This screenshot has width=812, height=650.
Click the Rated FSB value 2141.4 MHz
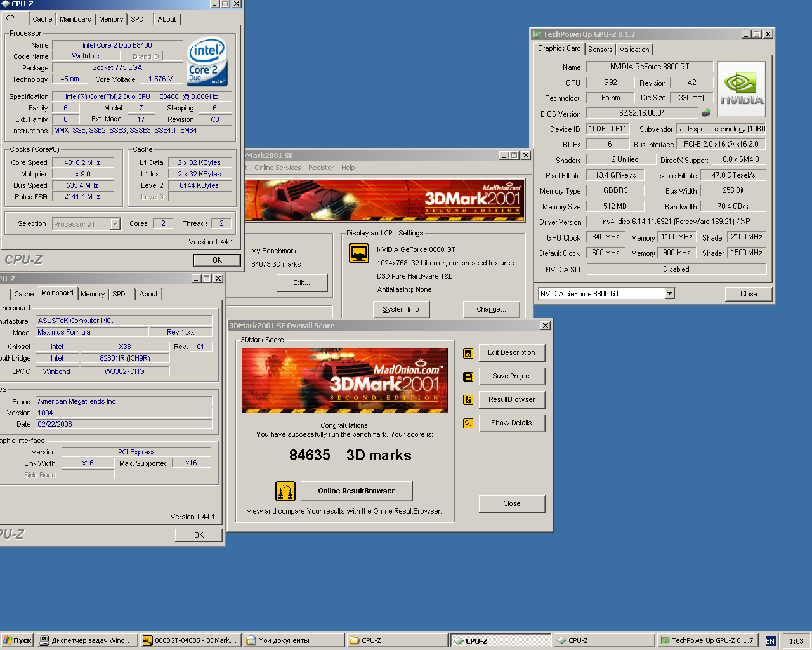click(82, 197)
